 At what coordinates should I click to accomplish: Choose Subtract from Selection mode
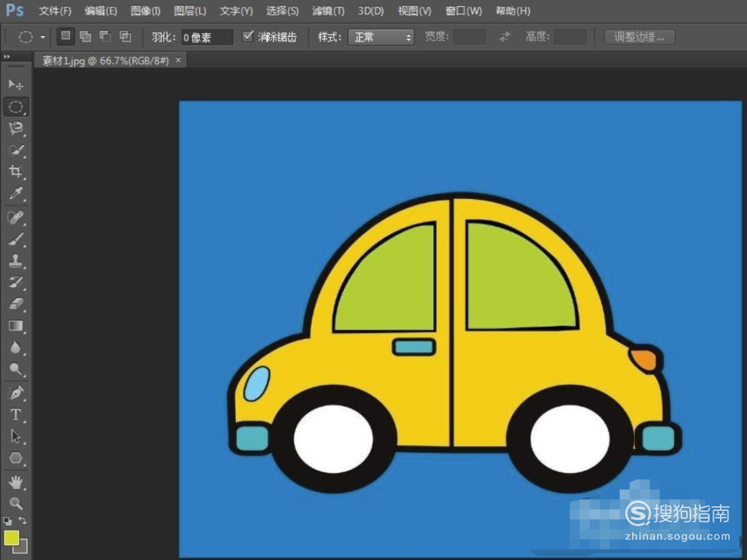[x=105, y=36]
